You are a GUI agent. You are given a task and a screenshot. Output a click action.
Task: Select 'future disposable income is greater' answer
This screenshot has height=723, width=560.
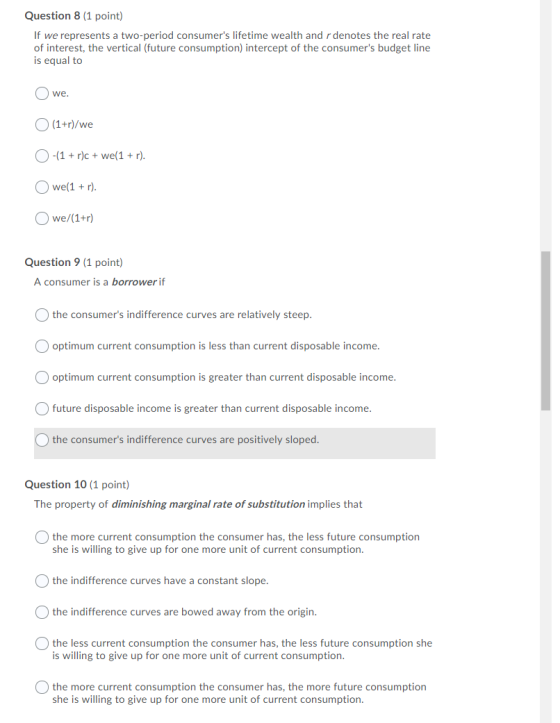pyautogui.click(x=42, y=409)
